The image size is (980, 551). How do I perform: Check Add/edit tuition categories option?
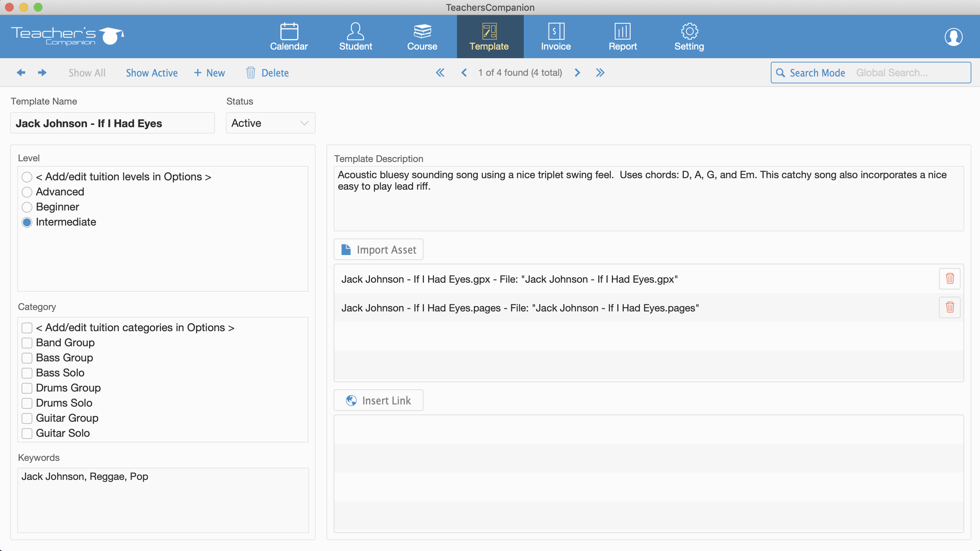coord(27,328)
